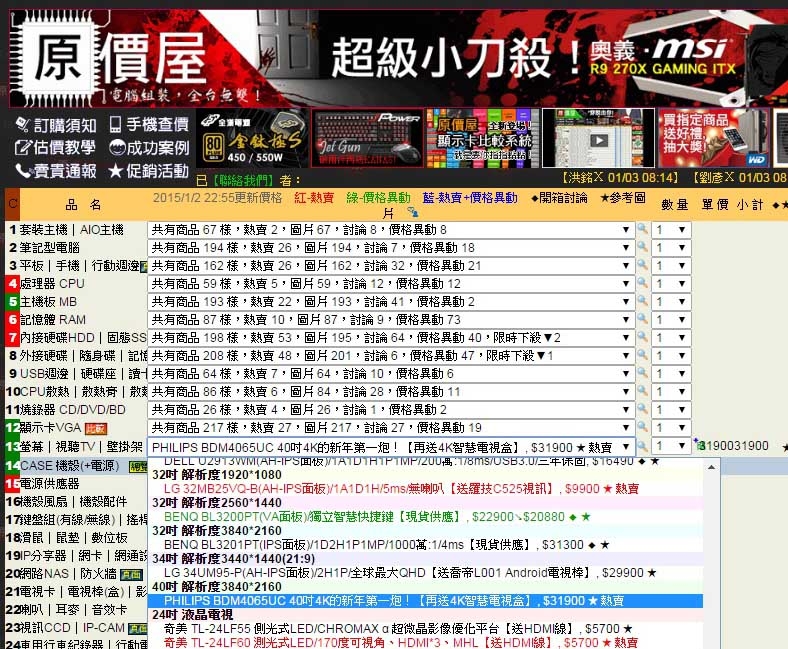This screenshot has width=788, height=649.
Task: Expand the 處理器 CPU product dropdown
Action: point(390,284)
